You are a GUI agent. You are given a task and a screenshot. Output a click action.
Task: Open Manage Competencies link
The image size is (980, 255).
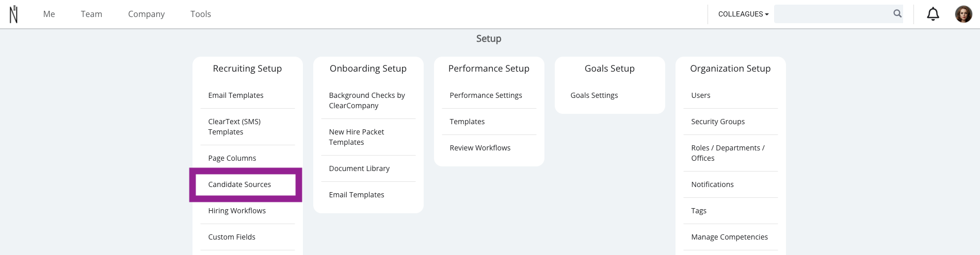click(x=729, y=237)
